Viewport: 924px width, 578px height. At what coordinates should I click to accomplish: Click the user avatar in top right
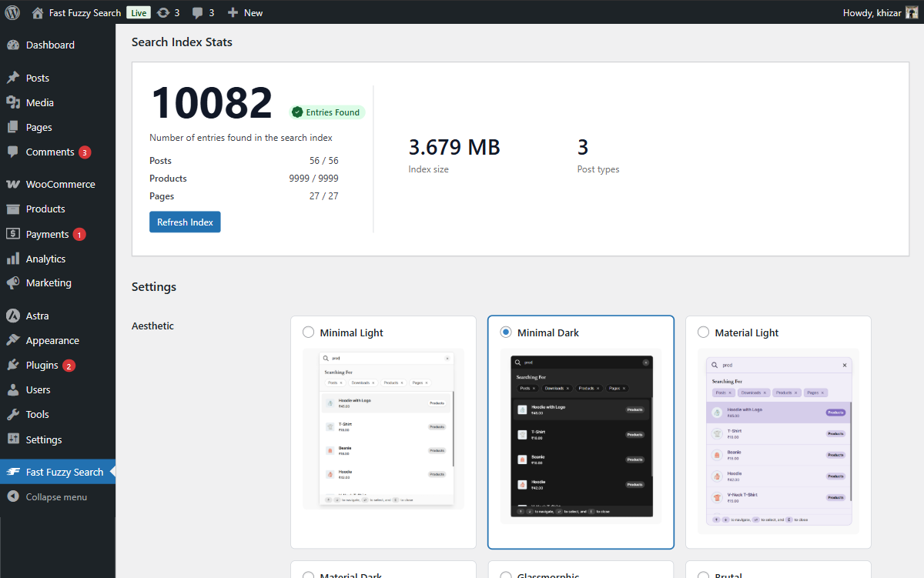pyautogui.click(x=912, y=12)
